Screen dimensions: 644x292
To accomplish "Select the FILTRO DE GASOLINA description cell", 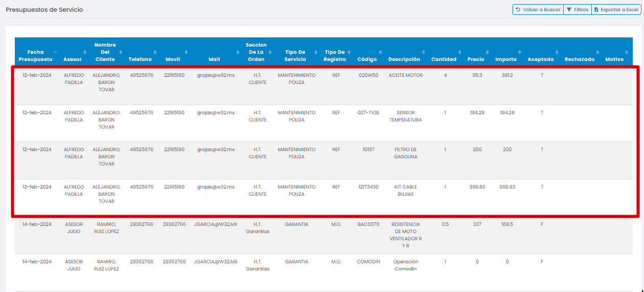I will (x=406, y=153).
